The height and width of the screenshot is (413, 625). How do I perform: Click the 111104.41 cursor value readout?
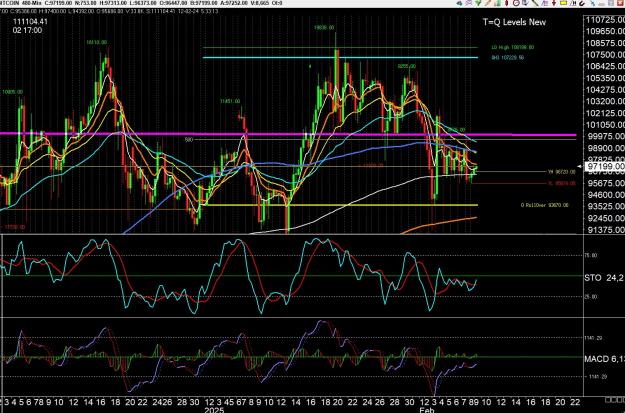30,22
